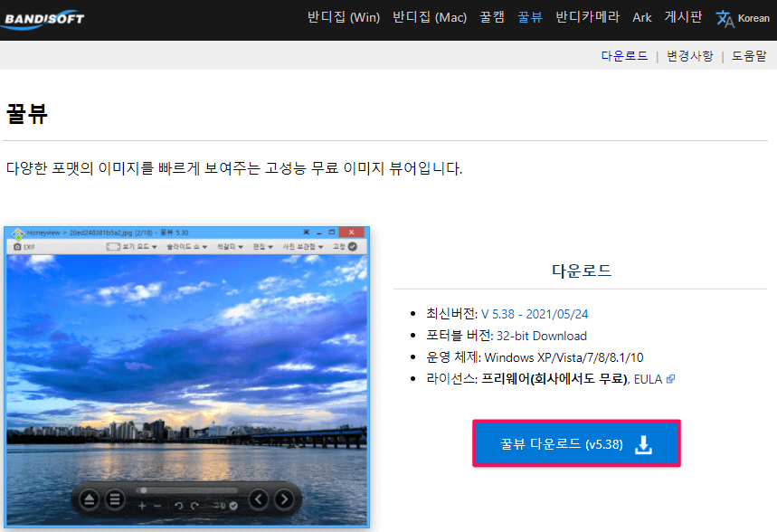Viewport: 777px width, 532px height.
Task: Select the 꿀뷰 top navigation item
Action: pyautogui.click(x=530, y=17)
